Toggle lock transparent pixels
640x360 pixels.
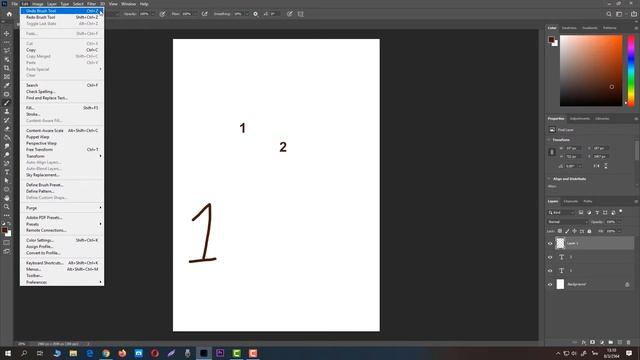point(560,231)
